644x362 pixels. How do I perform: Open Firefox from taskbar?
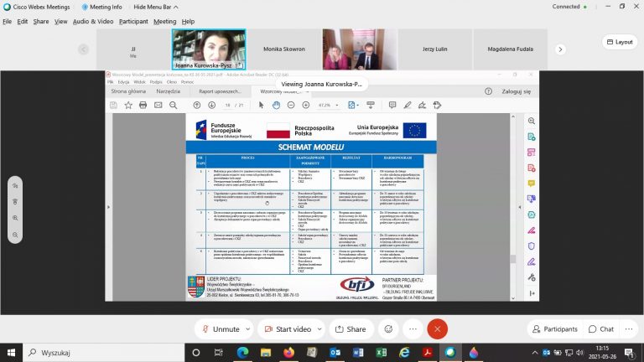pos(288,353)
